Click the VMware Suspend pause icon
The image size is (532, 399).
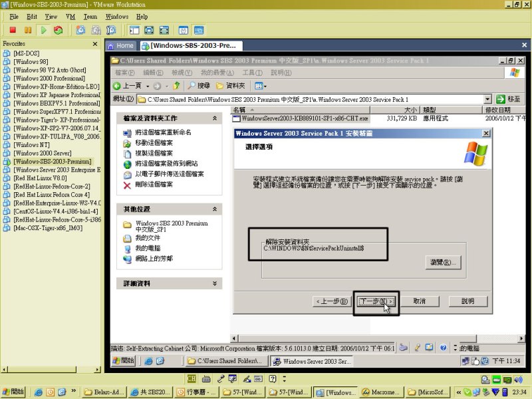[28, 30]
